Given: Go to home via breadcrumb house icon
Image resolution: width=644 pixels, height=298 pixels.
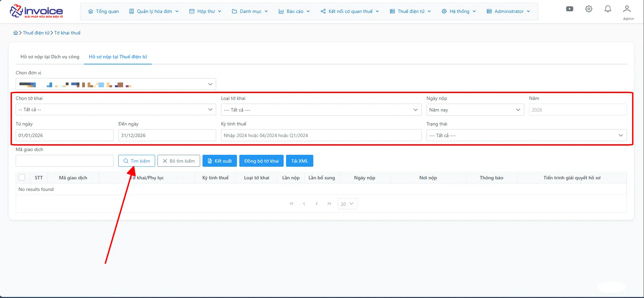Looking at the screenshot, I should pyautogui.click(x=16, y=33).
